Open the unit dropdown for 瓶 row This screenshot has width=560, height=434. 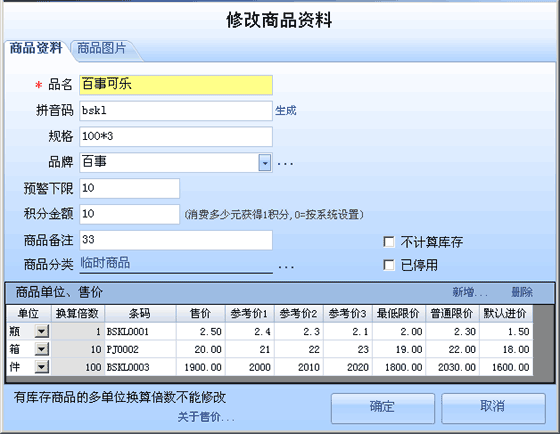[x=42, y=331]
